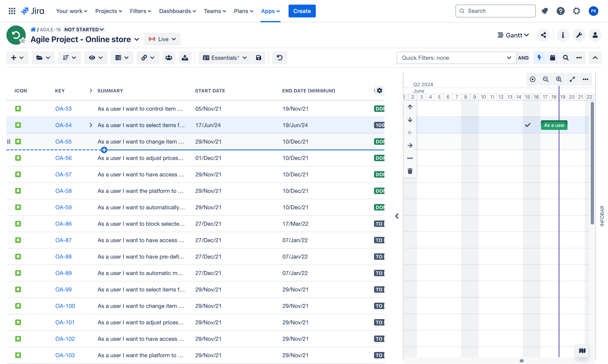Click OA-54 issue link
Screen dimensions: 608x364
tap(63, 125)
